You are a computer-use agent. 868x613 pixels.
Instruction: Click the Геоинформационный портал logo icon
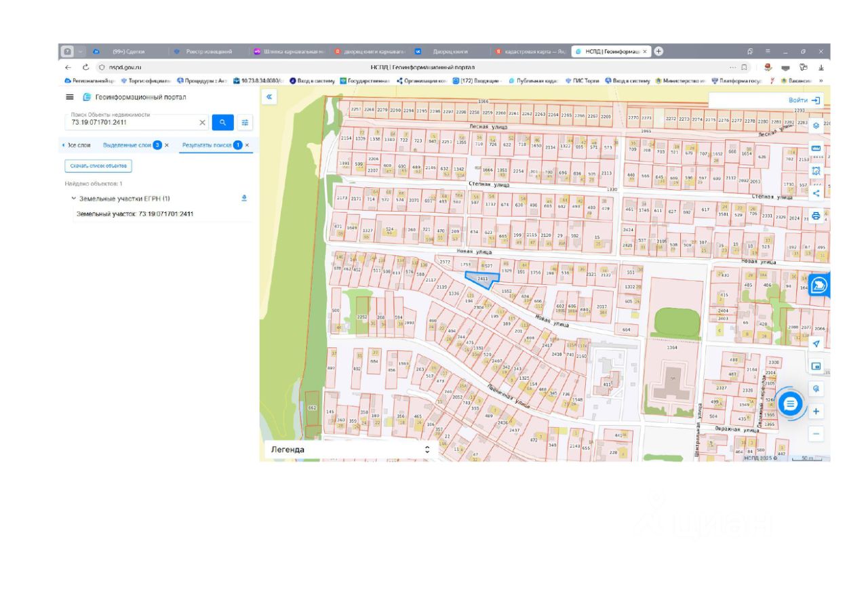pos(87,97)
